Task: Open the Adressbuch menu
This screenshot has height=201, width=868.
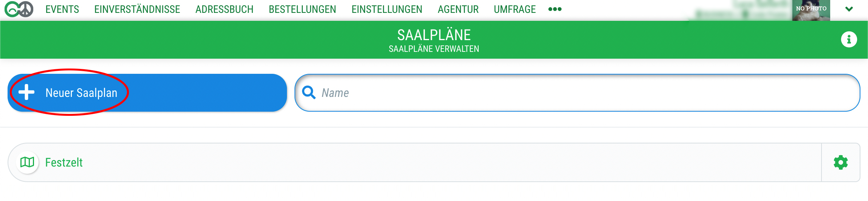Action: 225,9
